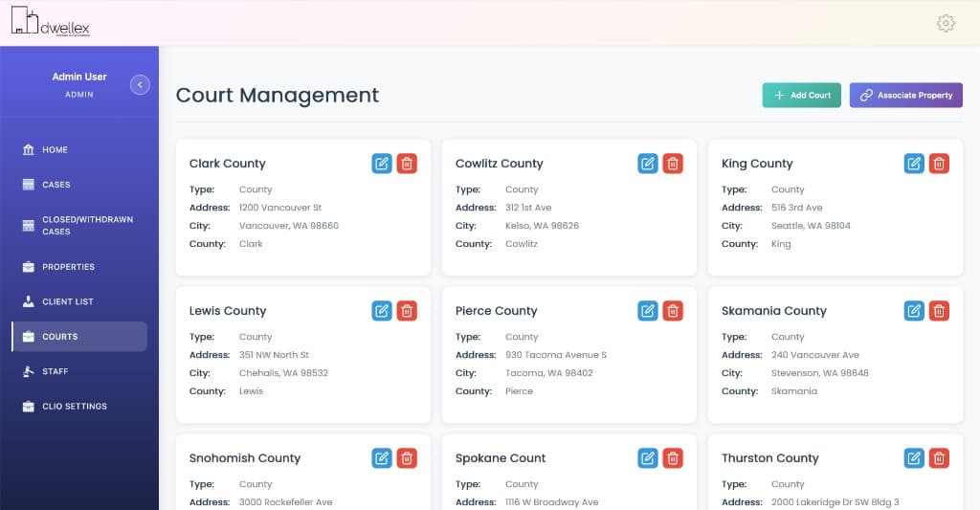Image resolution: width=980 pixels, height=510 pixels.
Task: Edit the Spokane Count court
Action: tap(648, 458)
